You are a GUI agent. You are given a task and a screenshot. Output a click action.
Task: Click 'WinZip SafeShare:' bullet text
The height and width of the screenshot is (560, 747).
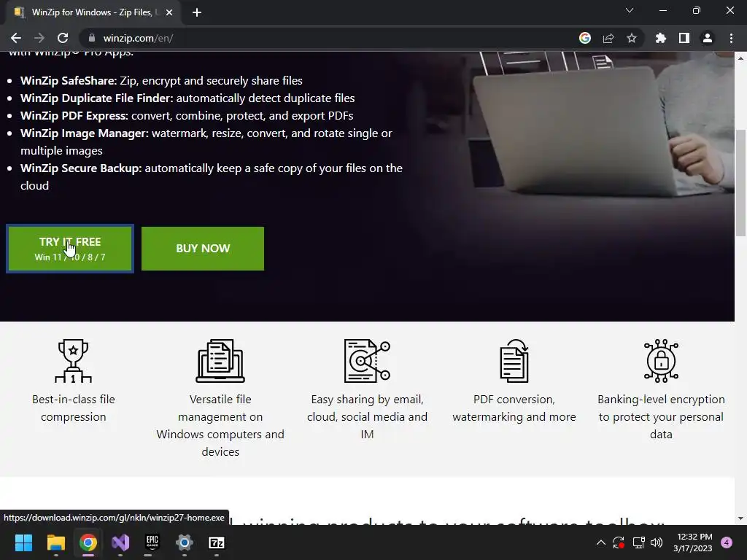pos(69,80)
